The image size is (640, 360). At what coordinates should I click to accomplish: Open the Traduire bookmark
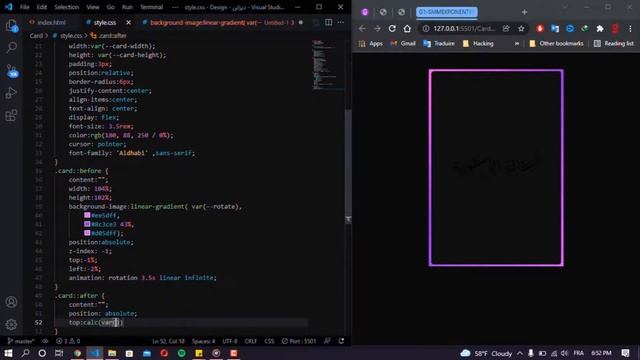[x=439, y=44]
